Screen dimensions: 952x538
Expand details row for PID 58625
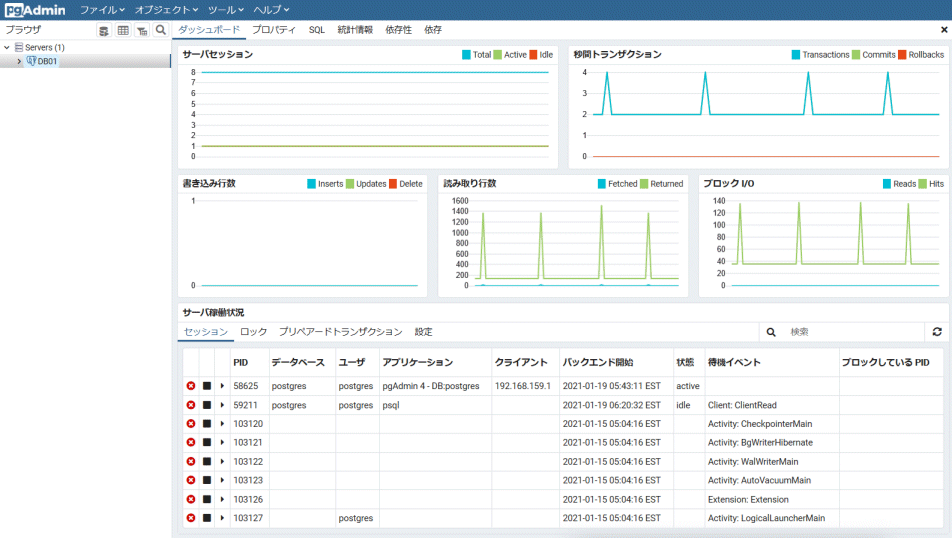222,386
